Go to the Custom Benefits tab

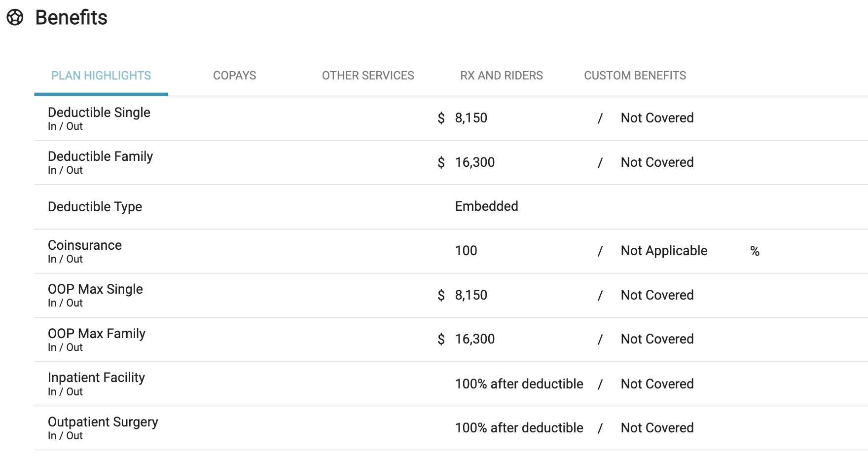(x=635, y=76)
